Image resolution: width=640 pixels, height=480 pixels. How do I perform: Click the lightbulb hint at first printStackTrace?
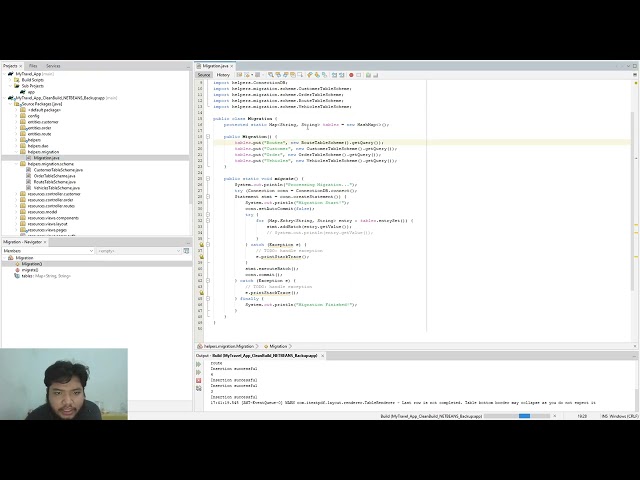(201, 257)
